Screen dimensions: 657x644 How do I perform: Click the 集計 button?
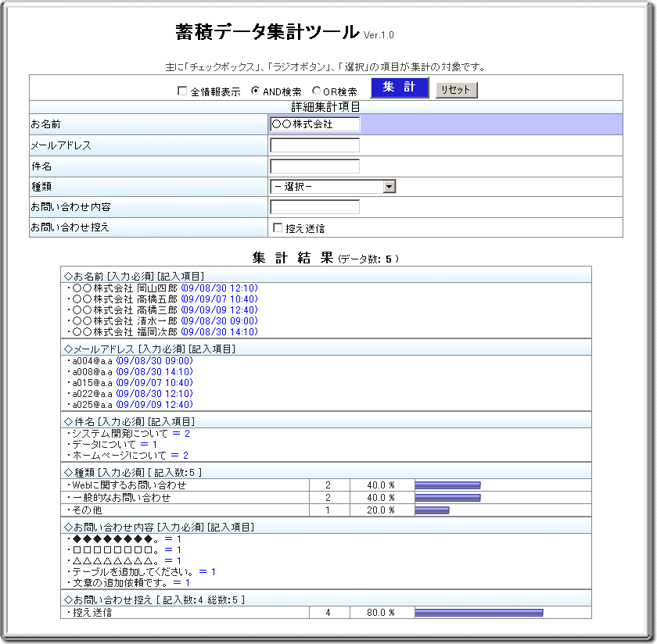(x=400, y=88)
